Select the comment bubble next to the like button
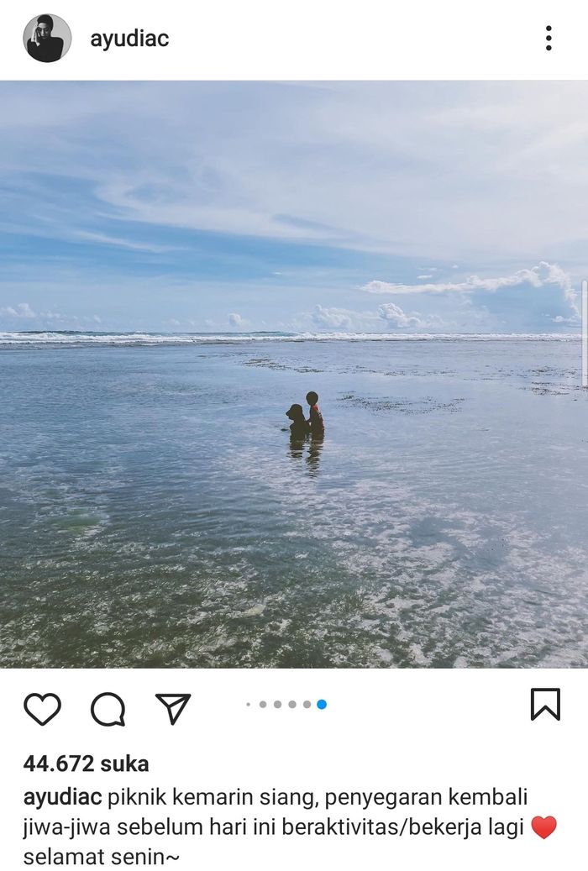Screen dimensions: 588x871 coord(108,709)
